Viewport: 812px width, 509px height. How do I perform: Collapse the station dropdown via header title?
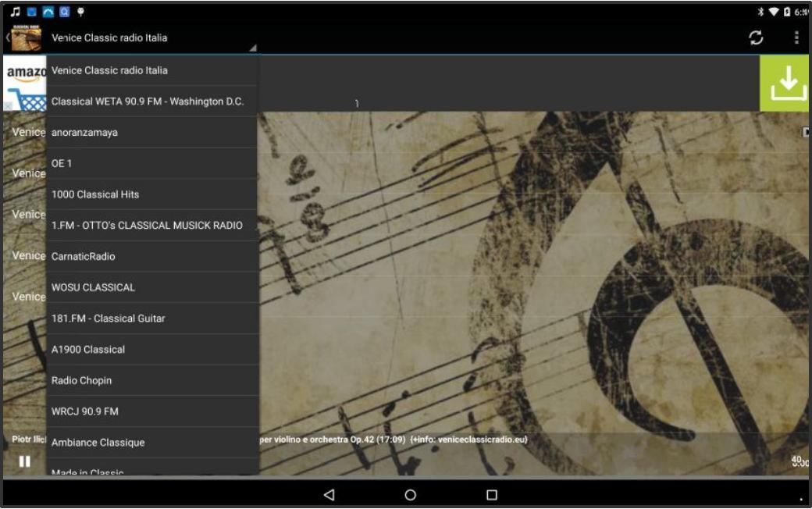(109, 37)
